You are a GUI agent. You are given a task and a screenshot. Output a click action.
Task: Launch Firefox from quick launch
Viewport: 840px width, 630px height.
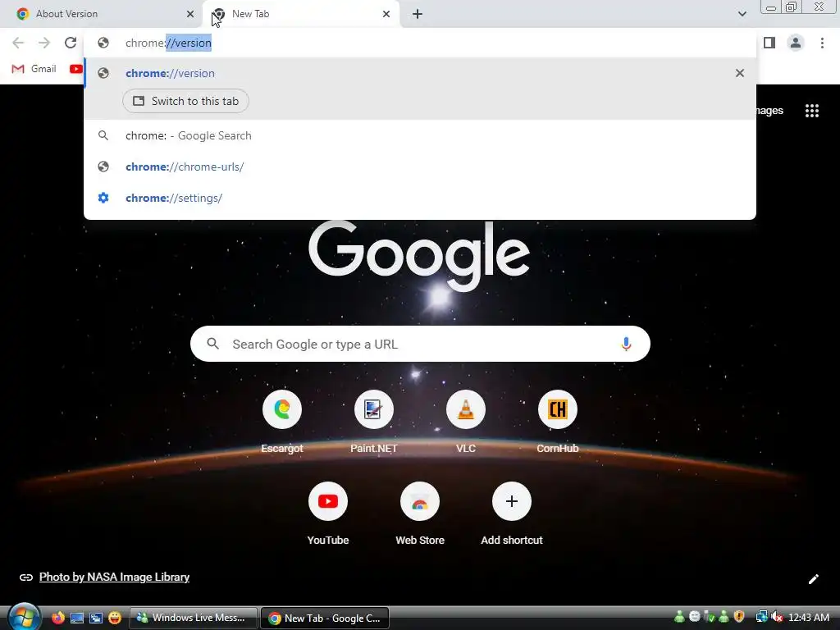tap(58, 618)
